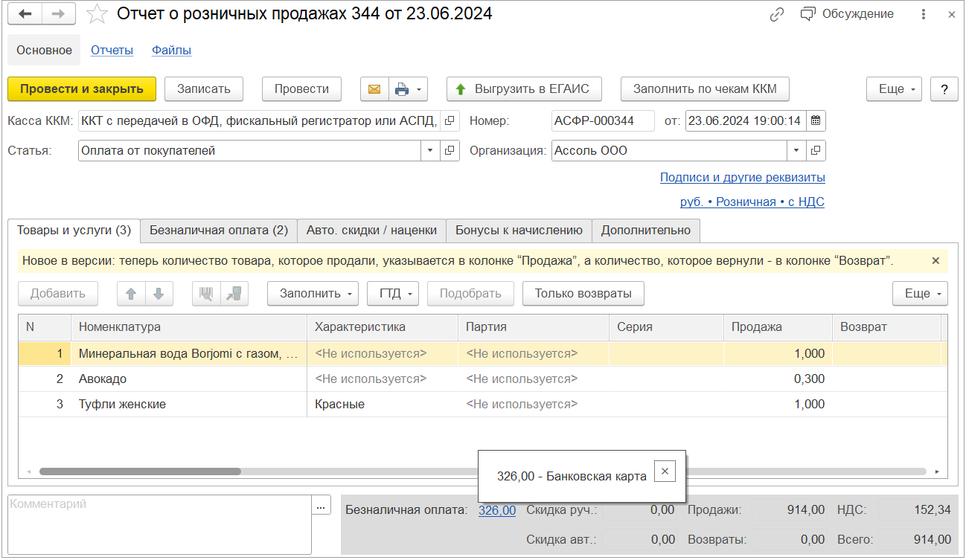Add document to favorites with star icon

click(96, 14)
